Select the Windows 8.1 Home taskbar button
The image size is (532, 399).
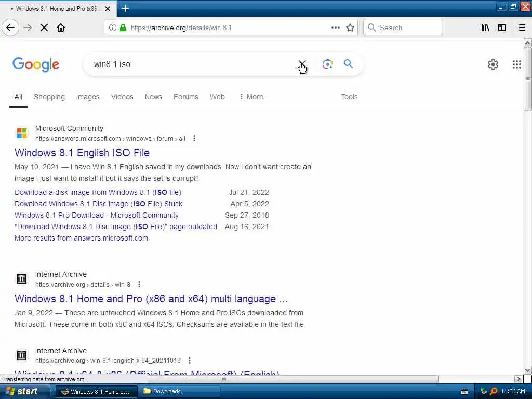pyautogui.click(x=96, y=392)
